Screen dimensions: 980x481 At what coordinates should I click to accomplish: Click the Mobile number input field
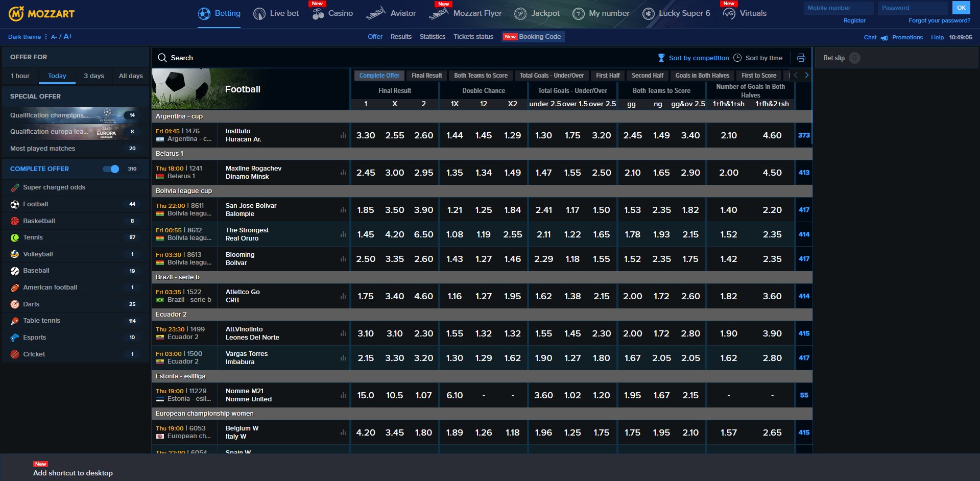(x=838, y=8)
